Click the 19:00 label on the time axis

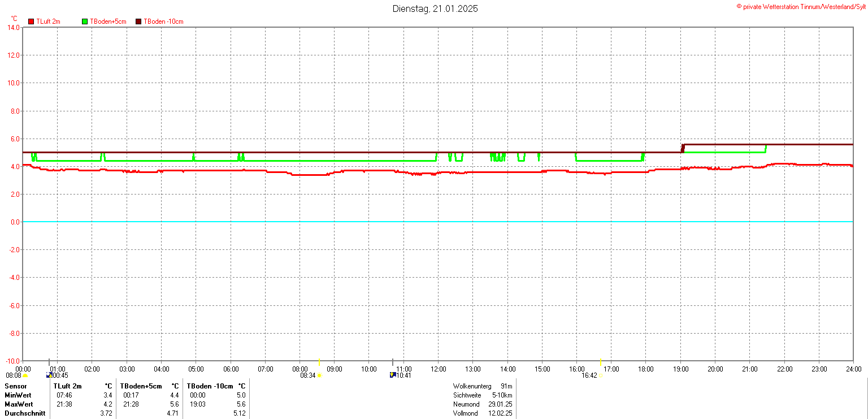[x=680, y=369]
